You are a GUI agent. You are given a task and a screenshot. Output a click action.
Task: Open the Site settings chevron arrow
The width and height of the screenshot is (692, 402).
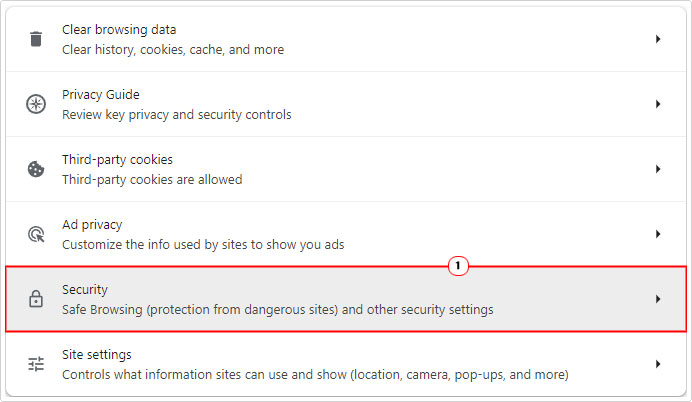click(658, 364)
